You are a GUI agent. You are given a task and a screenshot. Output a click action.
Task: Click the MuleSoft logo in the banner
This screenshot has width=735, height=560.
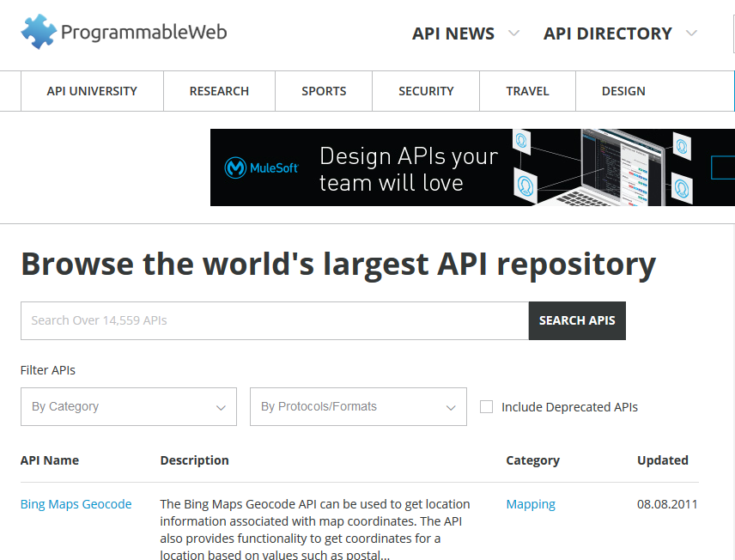(262, 167)
